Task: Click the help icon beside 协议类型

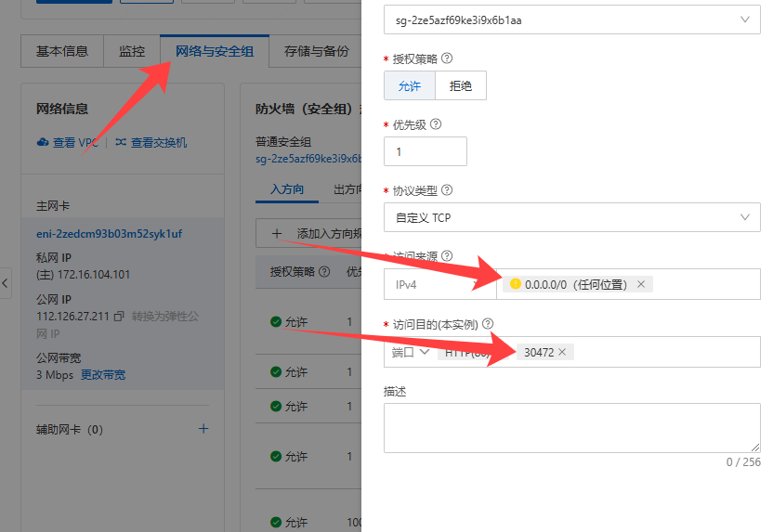Action: (x=447, y=190)
